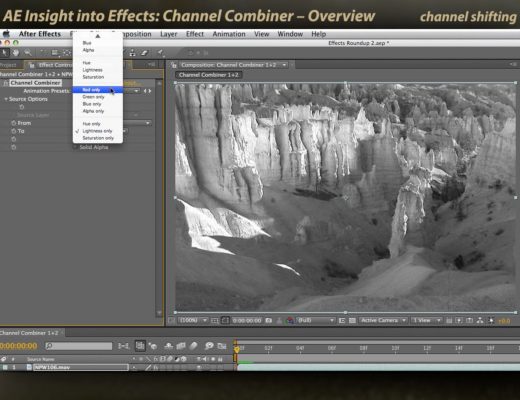This screenshot has height=400, width=520.
Task: Click the scroll-up arrow in the popup list
Action: coord(98,36)
